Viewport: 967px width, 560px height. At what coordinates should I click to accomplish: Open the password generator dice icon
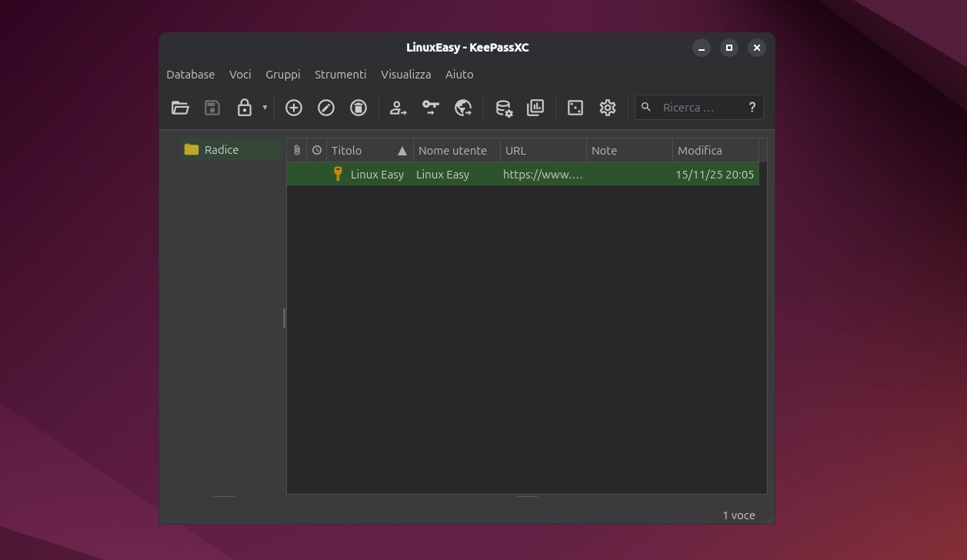(575, 108)
